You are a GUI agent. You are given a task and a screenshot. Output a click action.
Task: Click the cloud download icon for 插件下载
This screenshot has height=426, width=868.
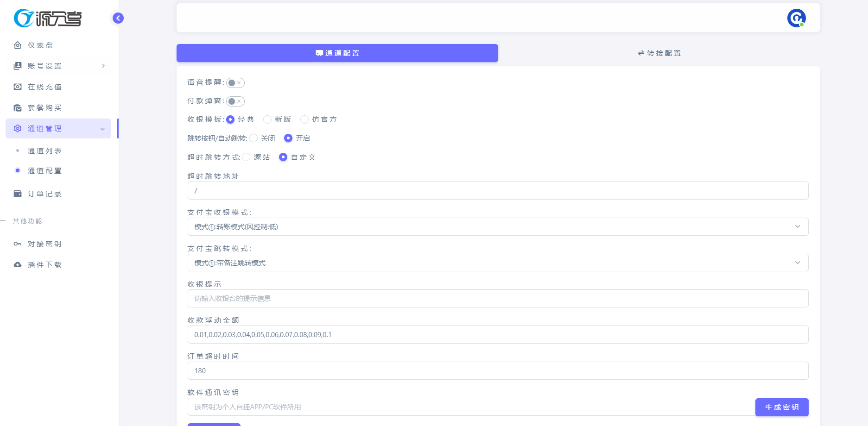tap(18, 265)
